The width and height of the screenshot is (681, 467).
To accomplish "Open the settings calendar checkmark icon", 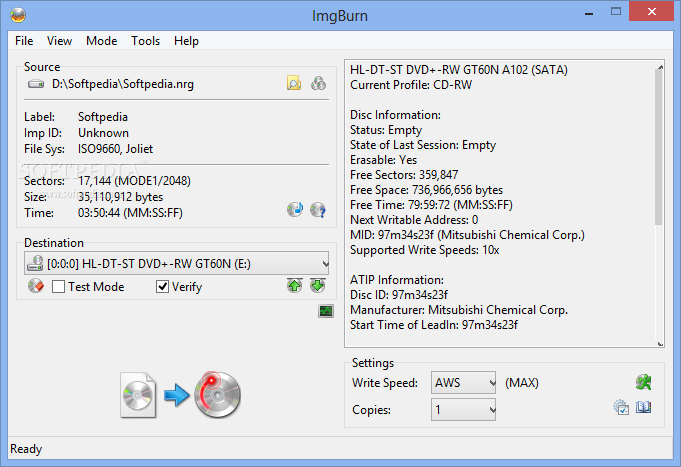I will pyautogui.click(x=621, y=407).
